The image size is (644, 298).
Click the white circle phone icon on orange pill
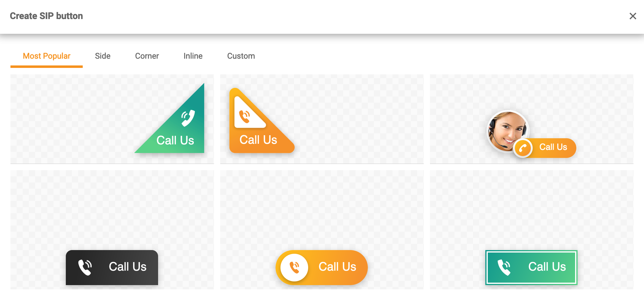pyautogui.click(x=294, y=267)
